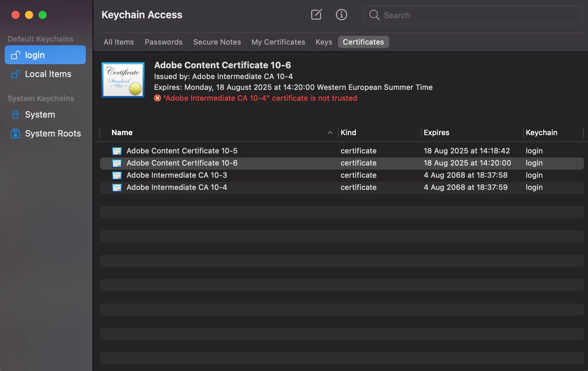Click the "Expires: Monday, 18 August 2025" line

coord(293,87)
